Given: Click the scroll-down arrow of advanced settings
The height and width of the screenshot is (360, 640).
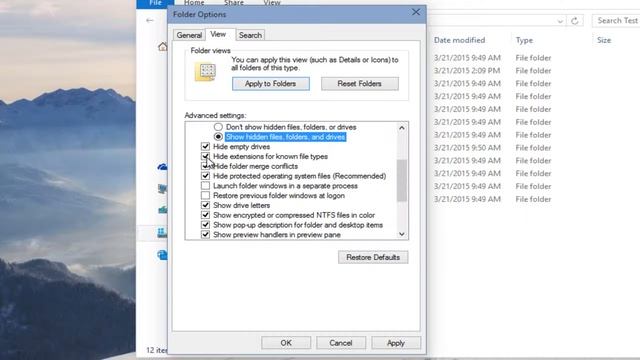Looking at the screenshot, I should pos(402,234).
